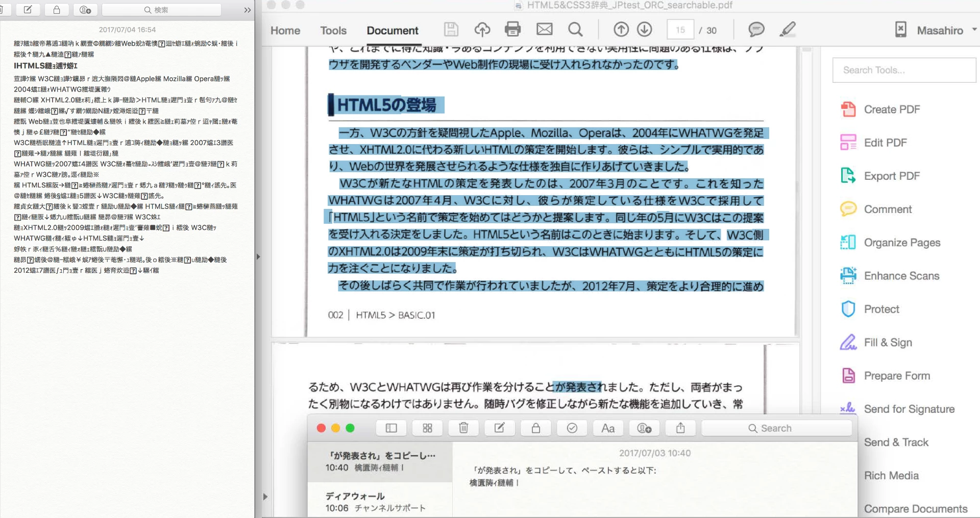Select the Document tab
Screen dimensions: 980x518
[x=393, y=31]
